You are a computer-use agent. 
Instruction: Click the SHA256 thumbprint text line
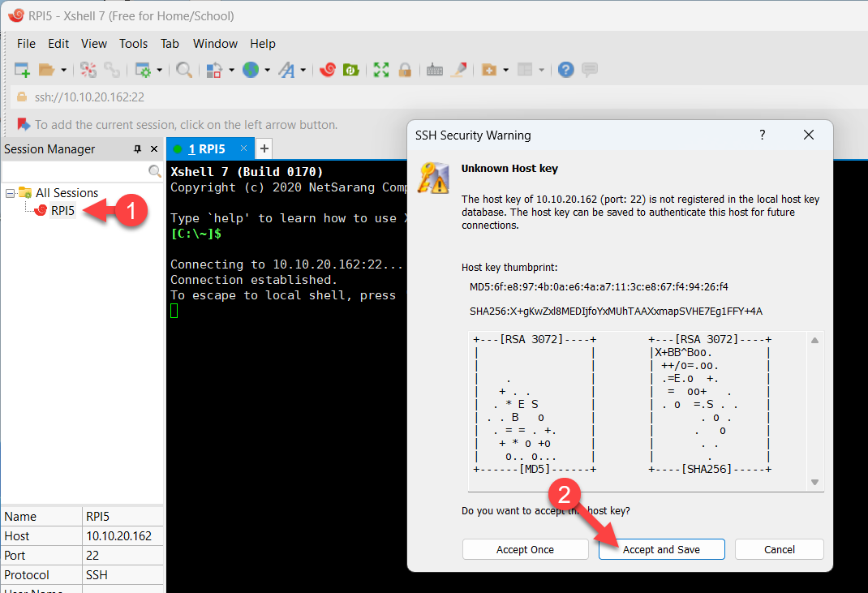617,312
